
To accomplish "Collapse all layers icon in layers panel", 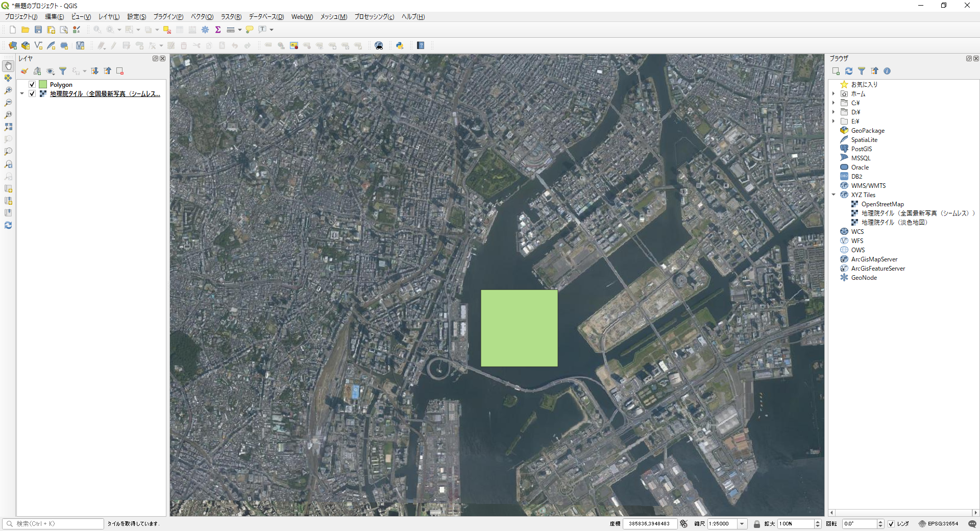I will (x=108, y=71).
